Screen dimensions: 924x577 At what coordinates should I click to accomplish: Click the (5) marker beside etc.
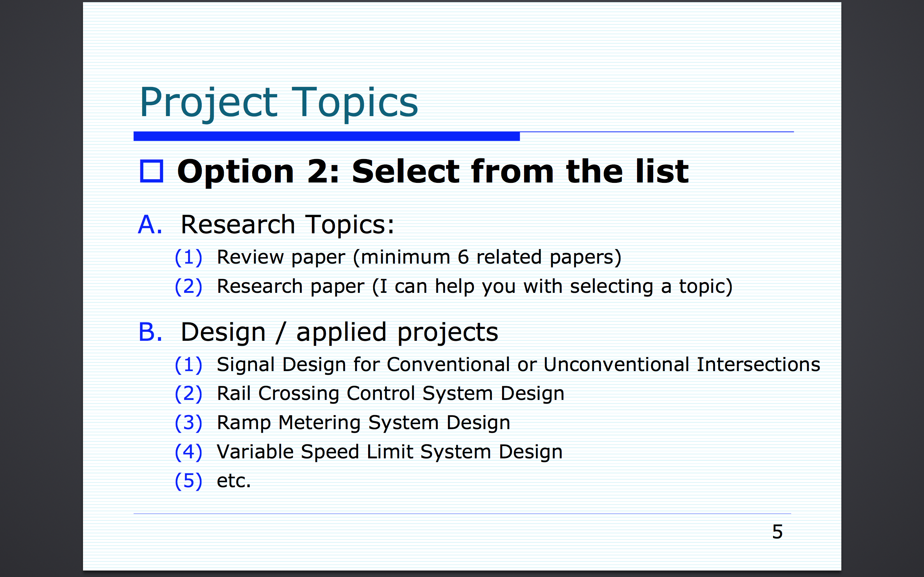188,481
